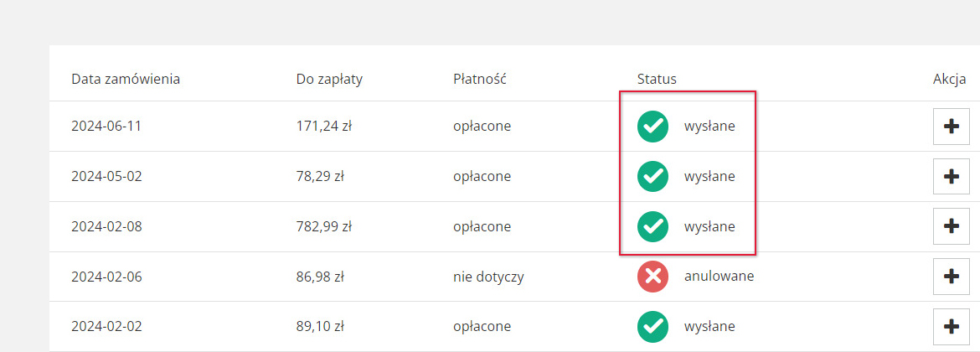Click green checkmark icon for 89,10 zł order
Viewport: 980px width, 352px height.
652,326
